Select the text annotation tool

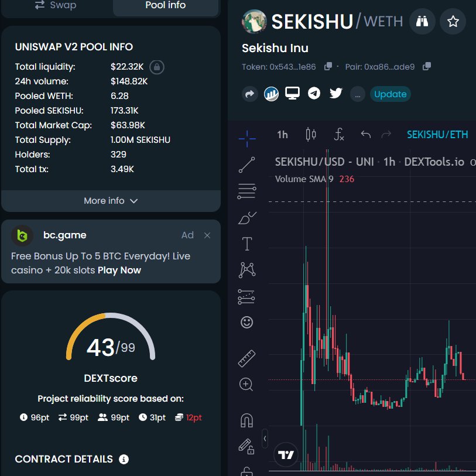(x=247, y=244)
